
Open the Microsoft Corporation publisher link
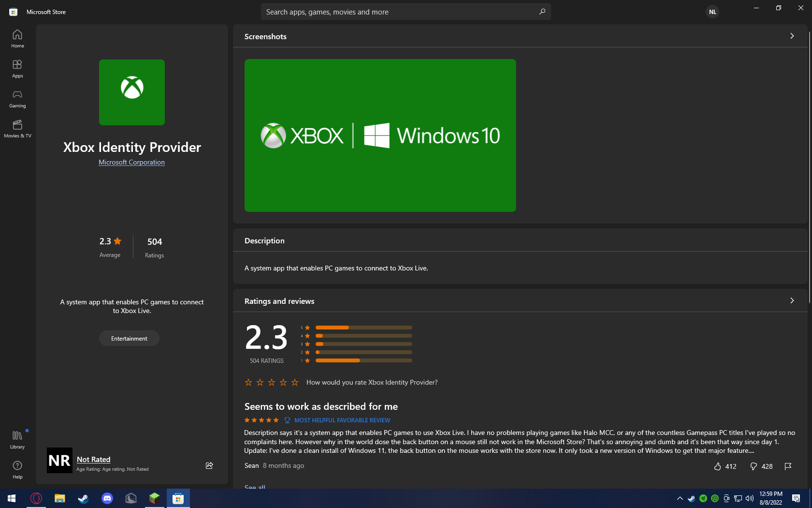coord(131,162)
